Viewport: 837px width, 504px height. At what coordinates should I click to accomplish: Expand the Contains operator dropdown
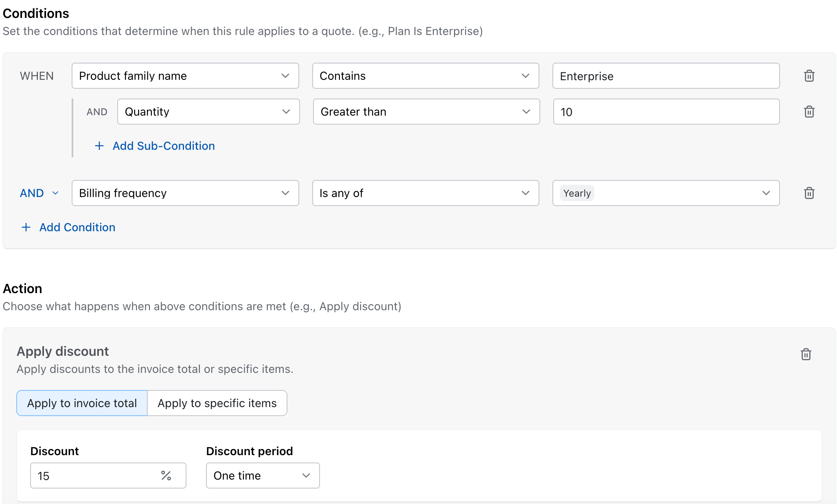(425, 76)
